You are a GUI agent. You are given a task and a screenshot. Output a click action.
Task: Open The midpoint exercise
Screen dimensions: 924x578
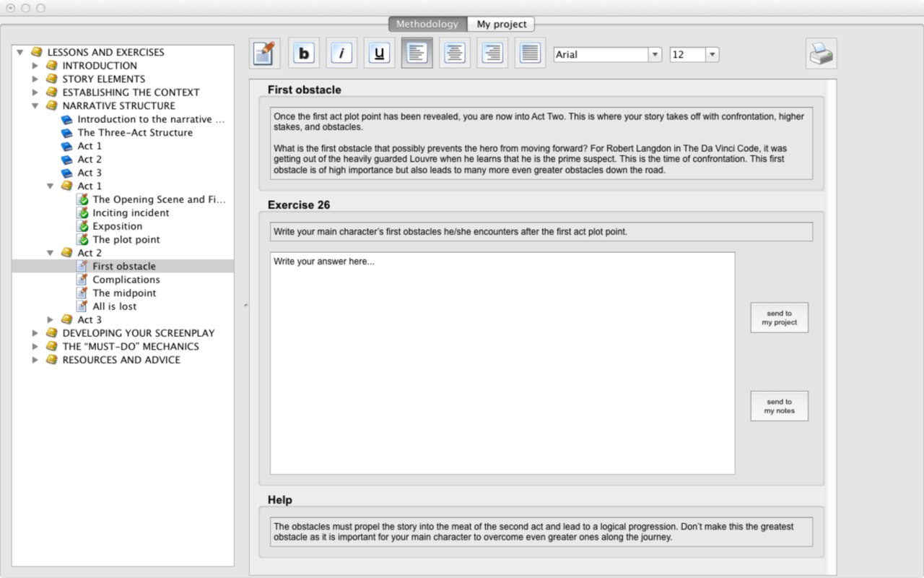click(x=124, y=293)
